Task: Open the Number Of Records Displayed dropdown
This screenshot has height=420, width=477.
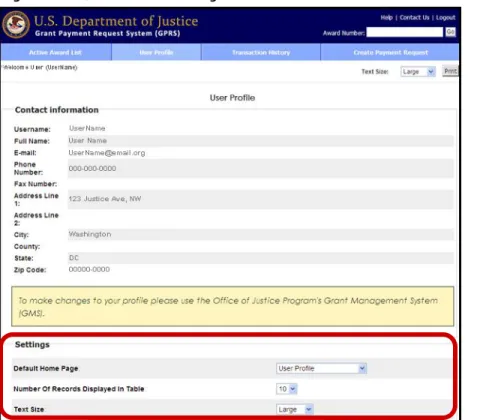Action: [287, 389]
